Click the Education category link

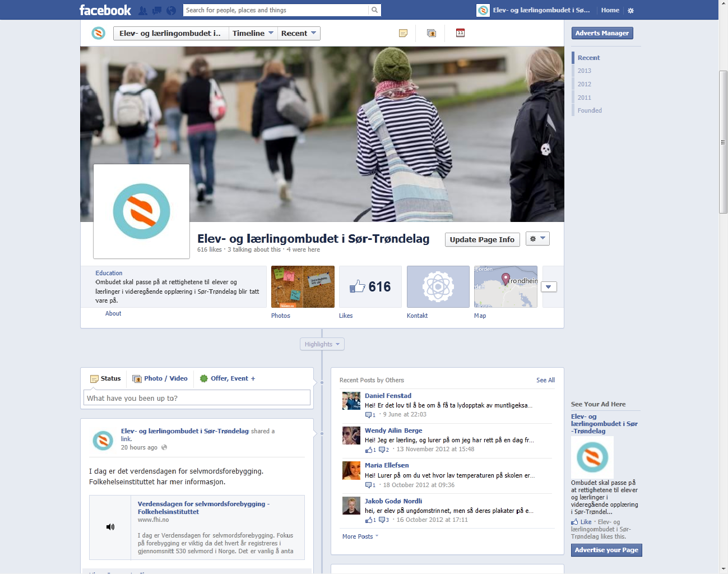tap(109, 273)
